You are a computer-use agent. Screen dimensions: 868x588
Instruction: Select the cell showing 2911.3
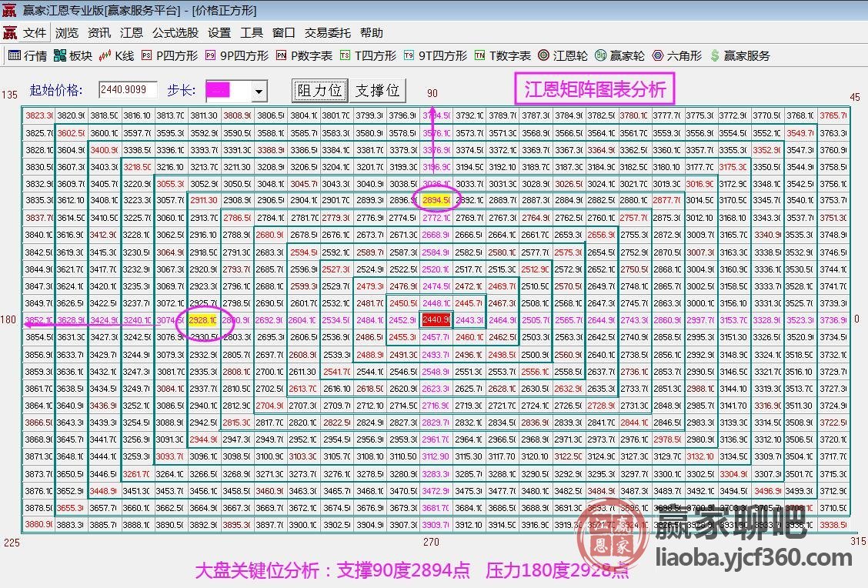(x=203, y=200)
